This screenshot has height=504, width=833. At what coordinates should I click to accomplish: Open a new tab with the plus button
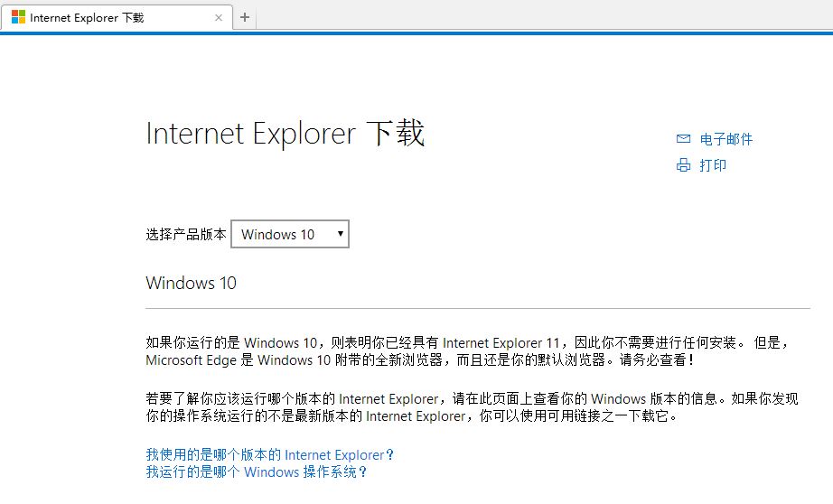(245, 17)
